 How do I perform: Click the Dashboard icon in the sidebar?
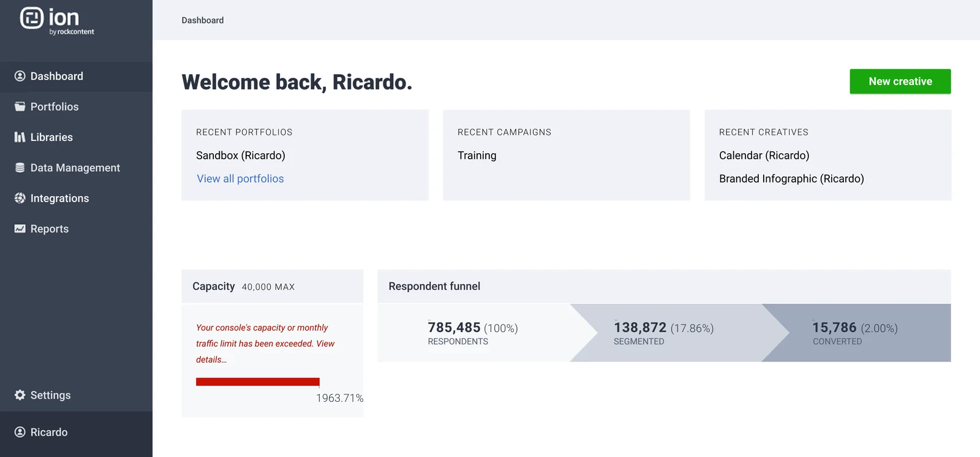(x=20, y=76)
